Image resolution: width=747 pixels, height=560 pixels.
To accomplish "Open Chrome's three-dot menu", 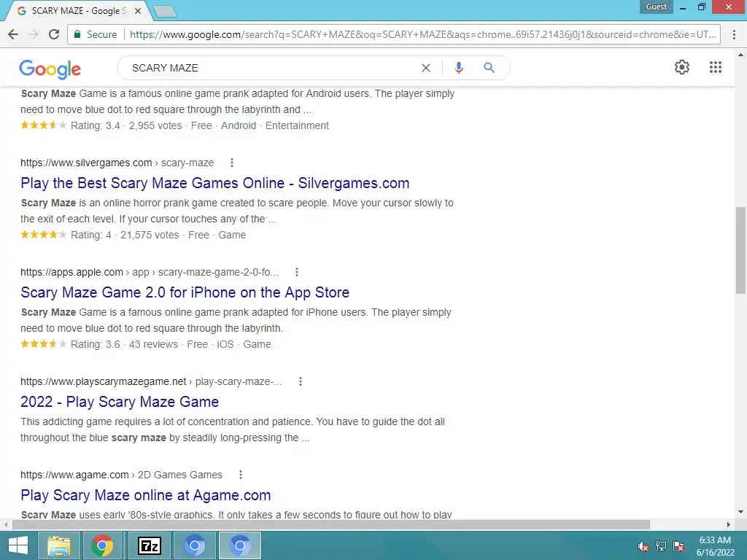I will 734,34.
